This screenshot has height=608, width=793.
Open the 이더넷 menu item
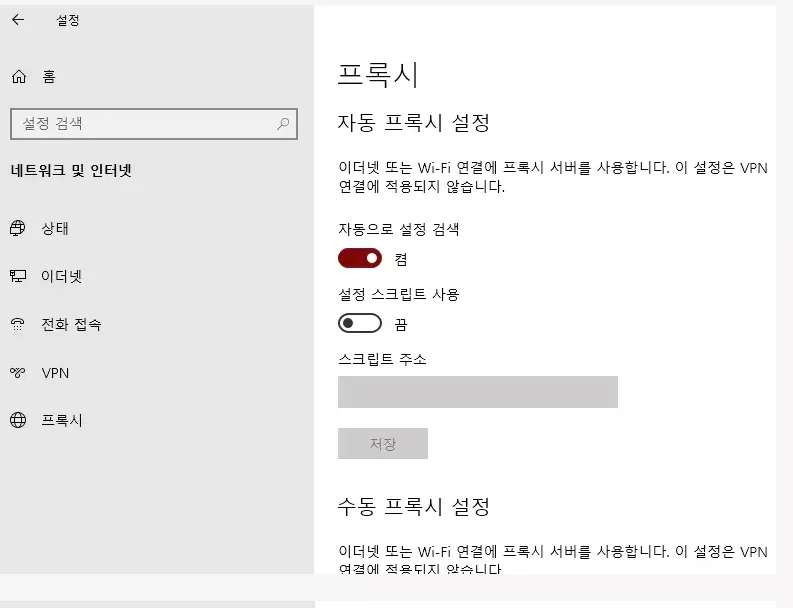(x=61, y=276)
